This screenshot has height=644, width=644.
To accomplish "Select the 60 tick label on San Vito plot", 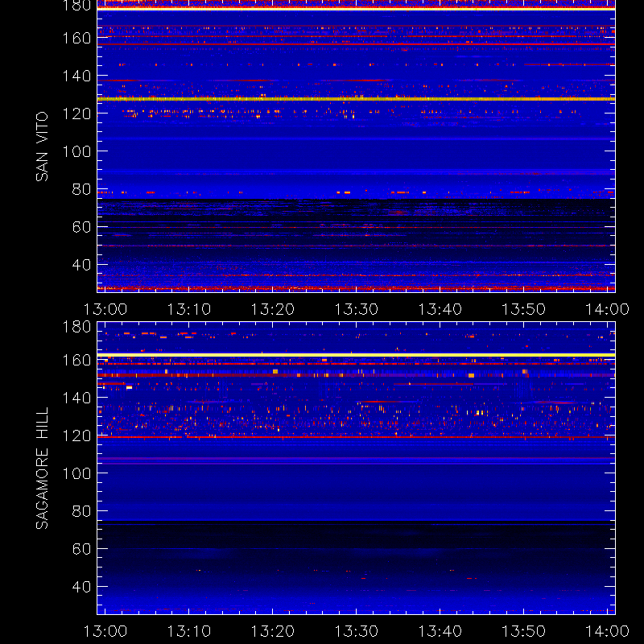I will (81, 227).
